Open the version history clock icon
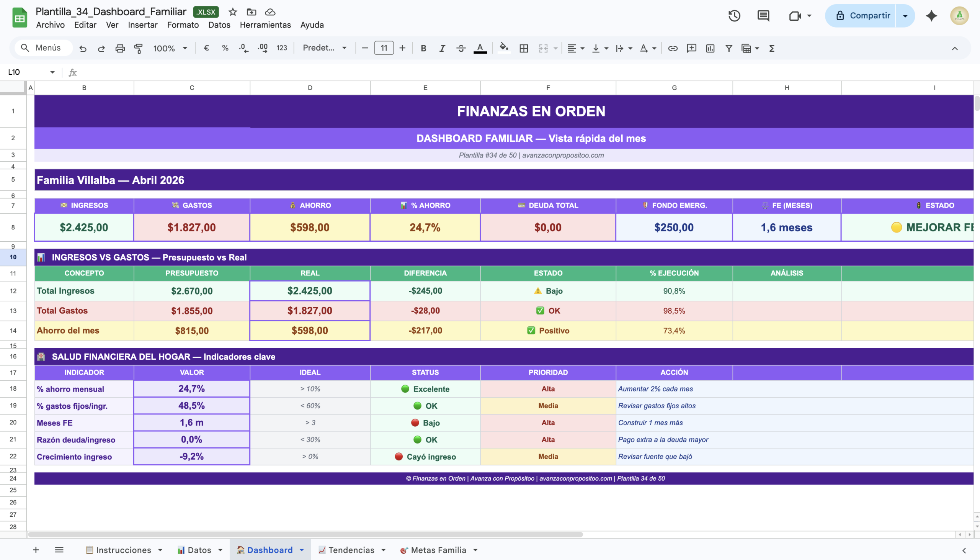 [734, 16]
